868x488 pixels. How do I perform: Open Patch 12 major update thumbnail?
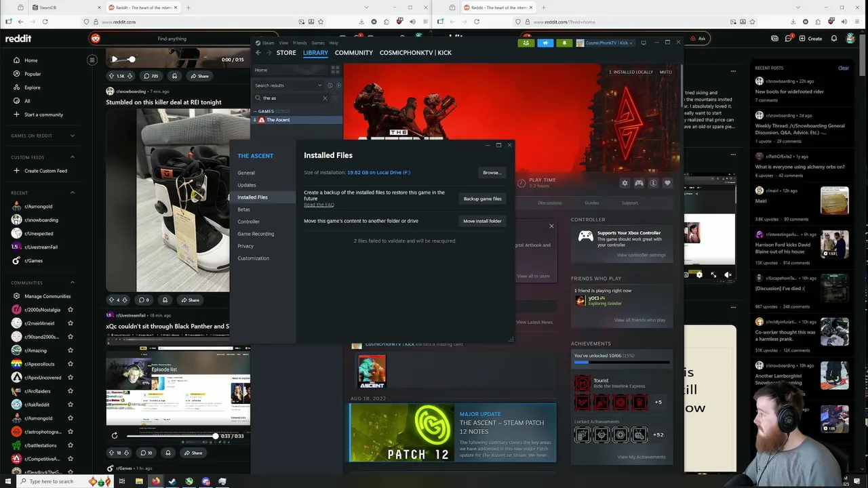click(x=401, y=433)
